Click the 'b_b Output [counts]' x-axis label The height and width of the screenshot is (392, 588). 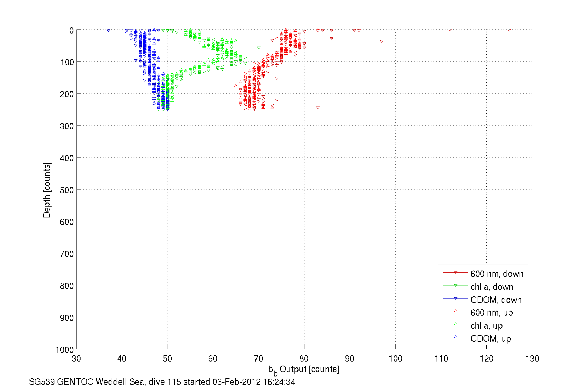pos(304,370)
